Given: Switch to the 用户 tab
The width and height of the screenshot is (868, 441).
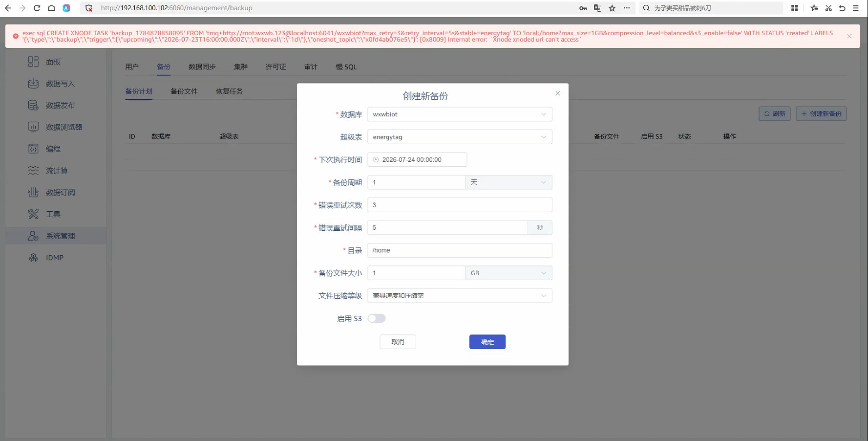Looking at the screenshot, I should tap(132, 67).
